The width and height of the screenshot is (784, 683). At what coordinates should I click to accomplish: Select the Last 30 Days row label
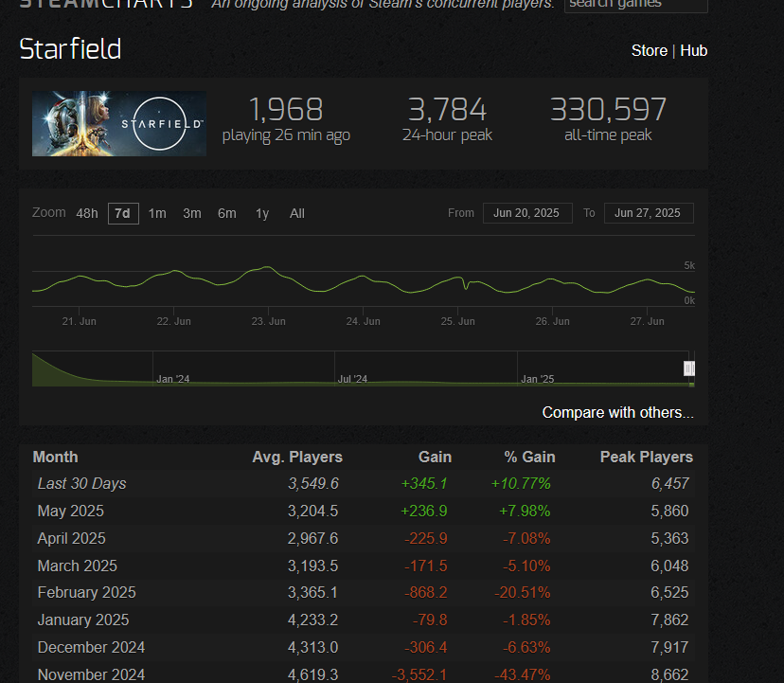pos(82,483)
